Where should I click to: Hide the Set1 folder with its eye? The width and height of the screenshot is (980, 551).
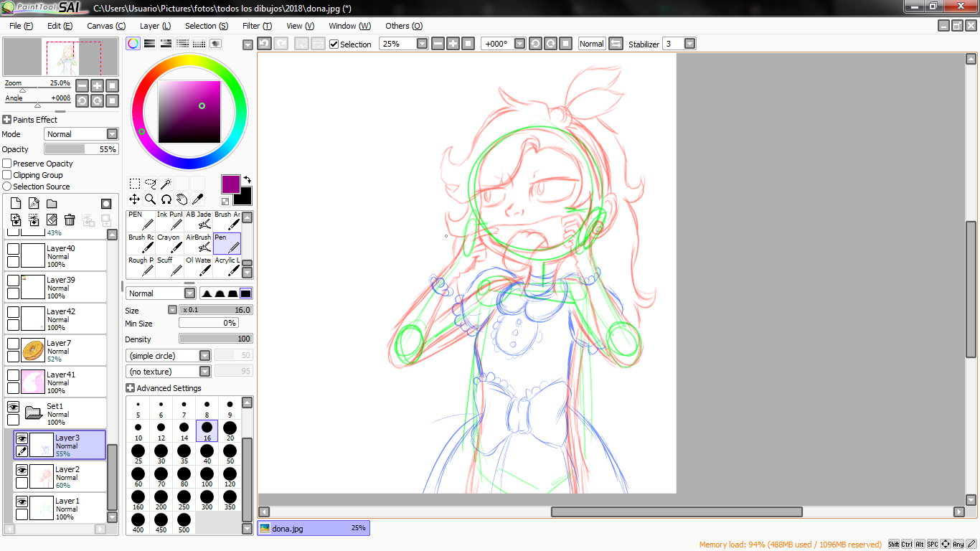point(13,407)
